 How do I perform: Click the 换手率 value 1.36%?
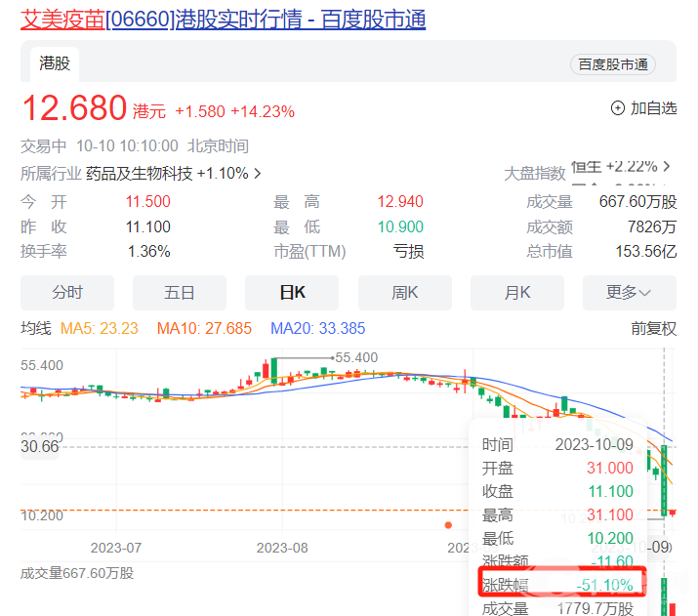pyautogui.click(x=149, y=252)
